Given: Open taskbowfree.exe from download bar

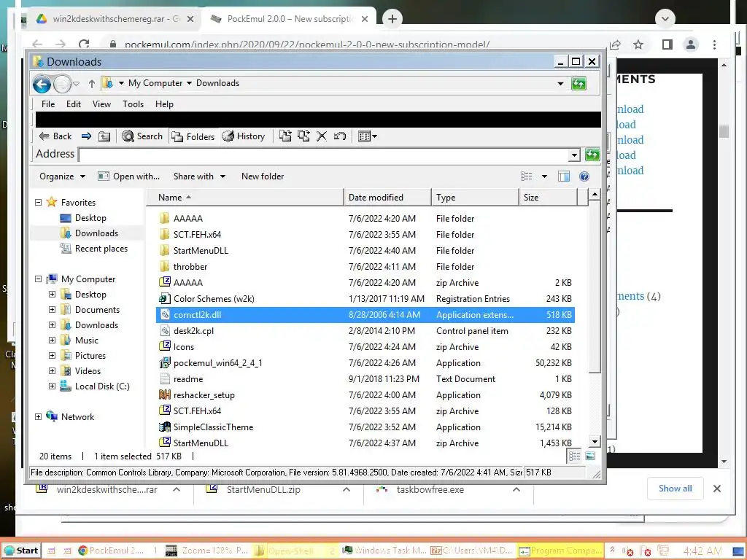Looking at the screenshot, I should pyautogui.click(x=430, y=489).
